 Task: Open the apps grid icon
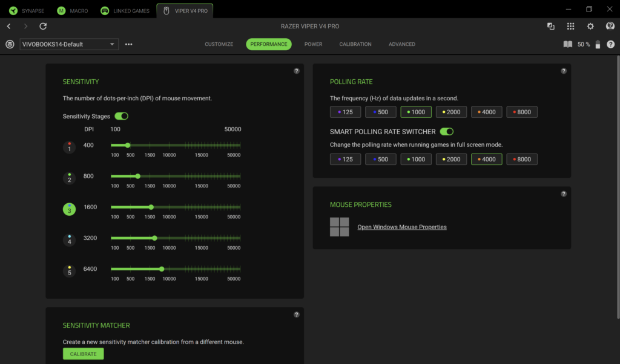click(x=570, y=26)
